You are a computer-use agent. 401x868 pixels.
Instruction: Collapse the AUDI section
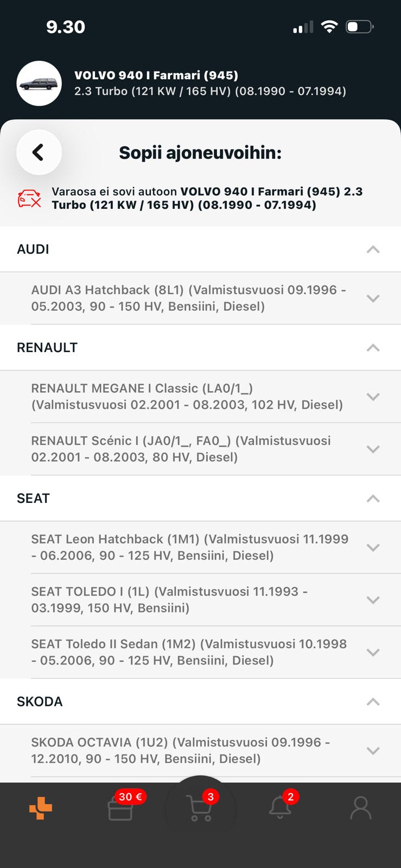(373, 250)
